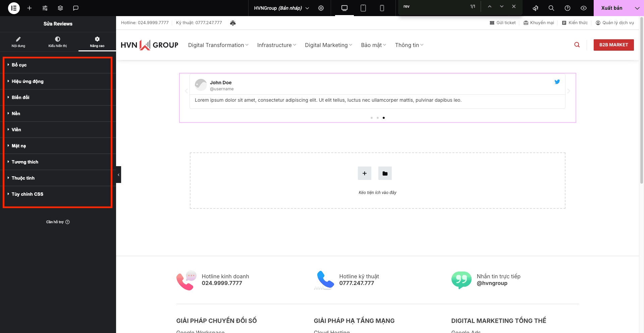Open the Xuất bản options arrow
The image size is (644, 333).
tap(637, 8)
